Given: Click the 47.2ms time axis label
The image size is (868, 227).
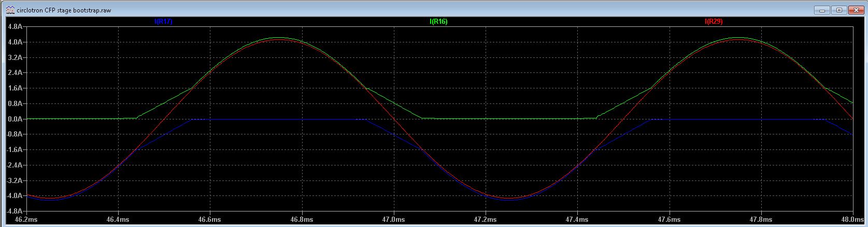Looking at the screenshot, I should (486, 220).
